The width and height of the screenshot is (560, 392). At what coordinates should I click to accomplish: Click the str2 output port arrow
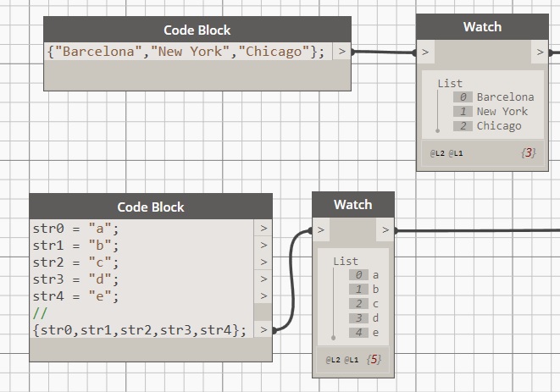point(263,262)
